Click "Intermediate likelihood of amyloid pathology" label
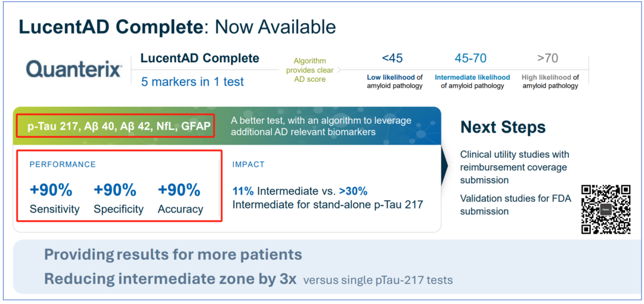 click(x=472, y=81)
